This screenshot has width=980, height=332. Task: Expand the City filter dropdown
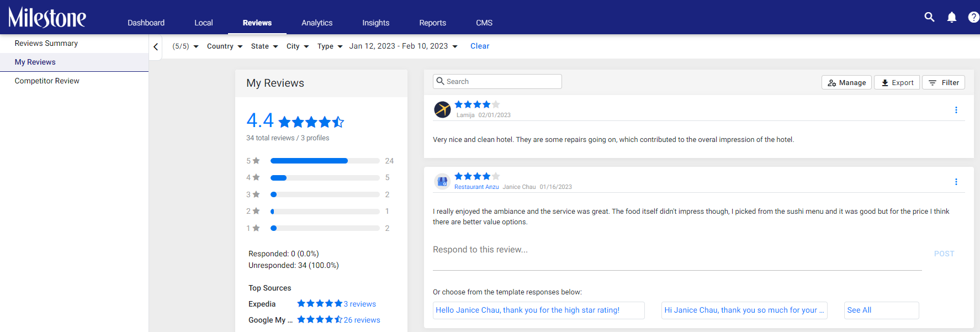tap(298, 46)
